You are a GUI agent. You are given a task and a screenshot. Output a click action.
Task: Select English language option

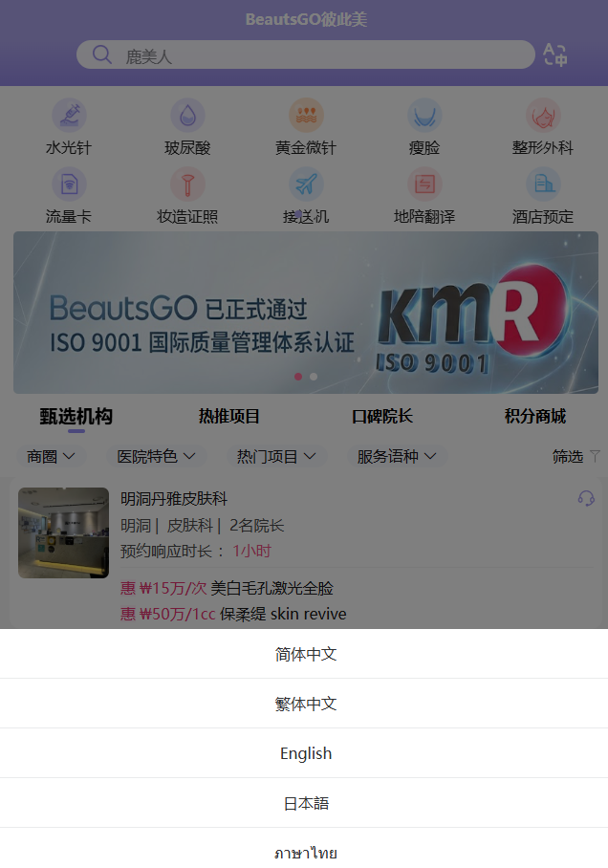[304, 753]
